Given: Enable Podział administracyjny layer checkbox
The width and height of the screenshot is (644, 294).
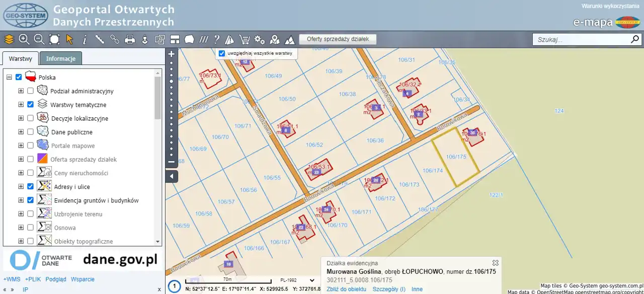Looking at the screenshot, I should coord(31,91).
